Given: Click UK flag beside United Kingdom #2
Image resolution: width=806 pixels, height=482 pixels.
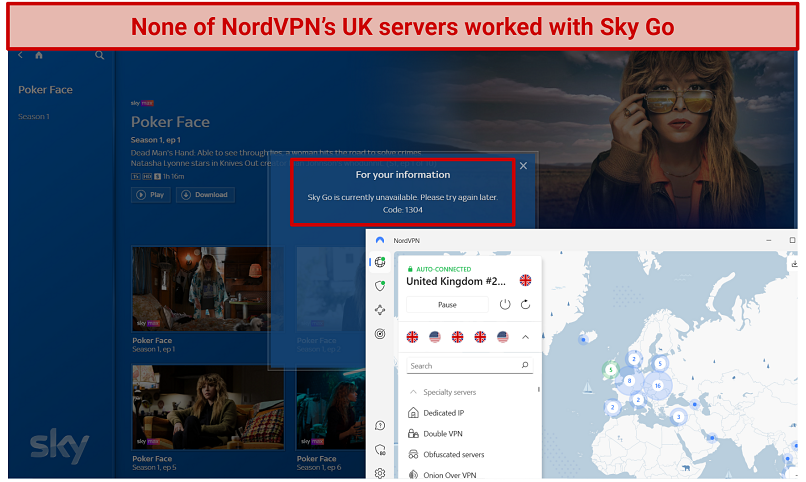Looking at the screenshot, I should click(x=525, y=280).
